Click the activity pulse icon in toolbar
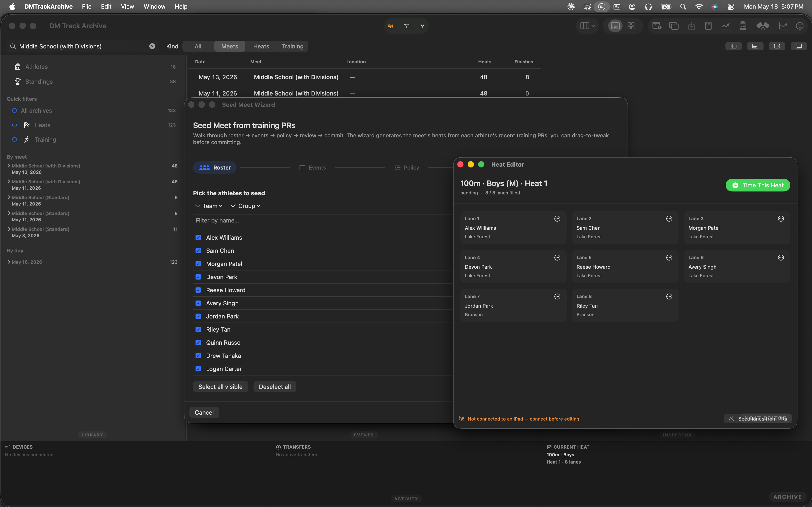 coord(422,26)
